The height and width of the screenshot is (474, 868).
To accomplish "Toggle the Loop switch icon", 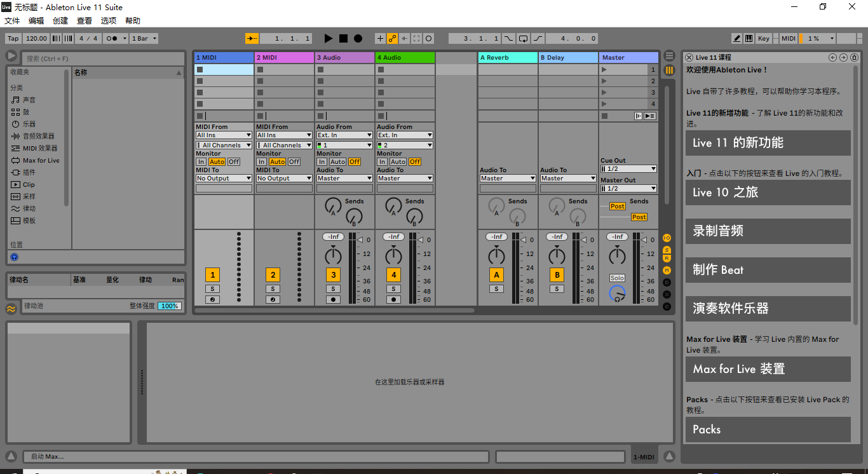I will click(x=523, y=39).
